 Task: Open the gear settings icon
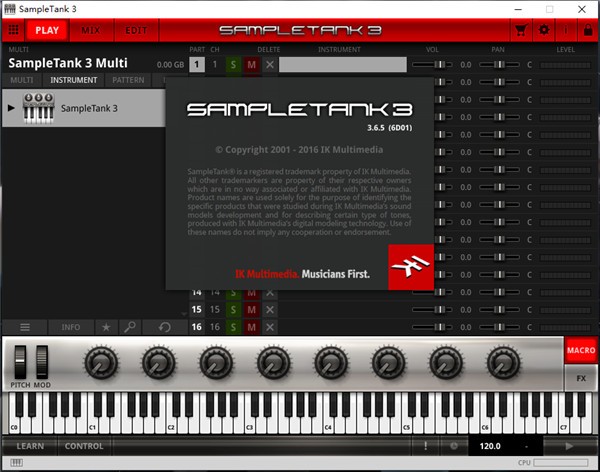coord(544,30)
